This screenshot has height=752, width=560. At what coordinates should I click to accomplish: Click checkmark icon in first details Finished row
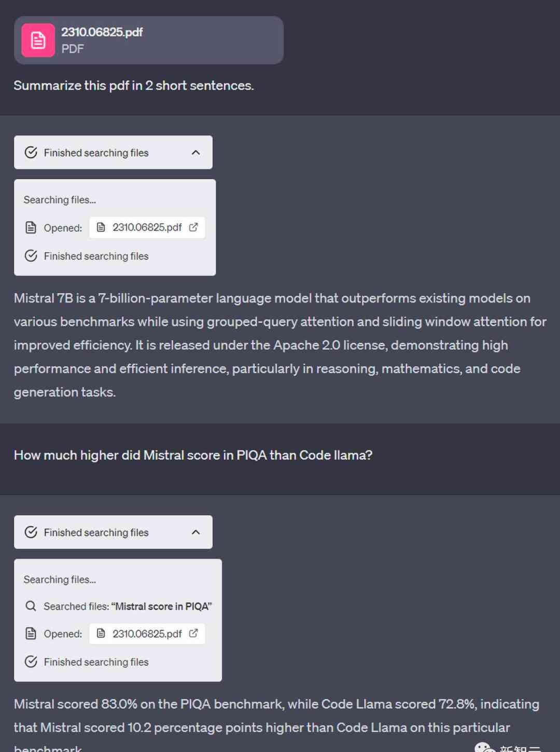click(x=31, y=256)
